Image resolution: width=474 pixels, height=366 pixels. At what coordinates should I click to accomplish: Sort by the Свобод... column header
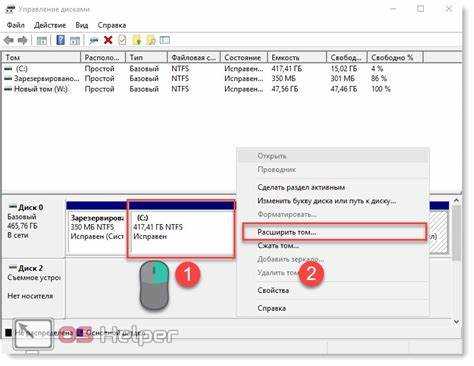pos(347,57)
